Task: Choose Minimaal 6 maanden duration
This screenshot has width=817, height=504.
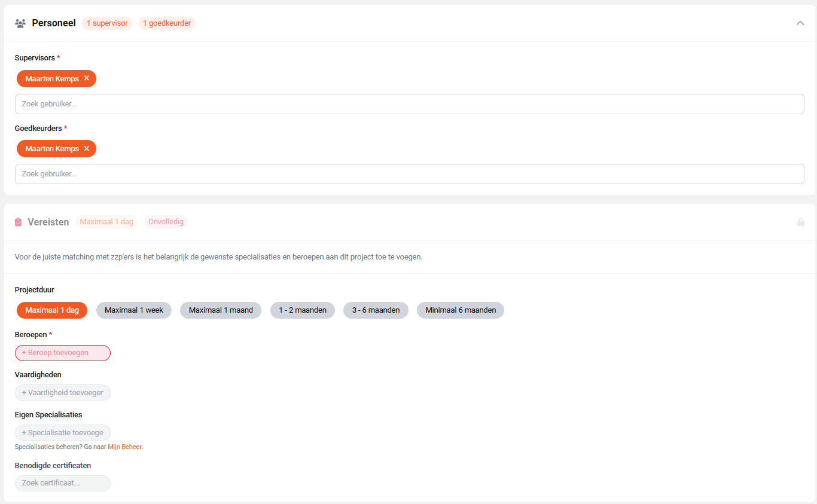Action: (461, 310)
